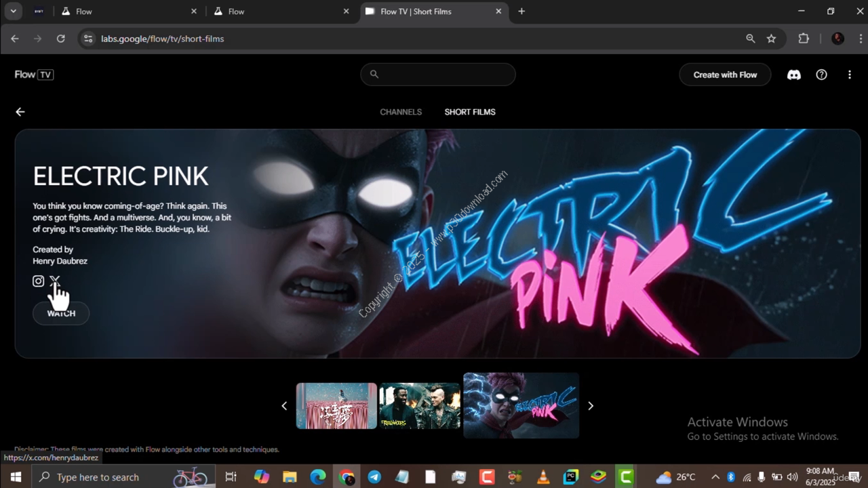The height and width of the screenshot is (488, 868).
Task: Open VLC media player from the taskbar
Action: click(x=543, y=477)
